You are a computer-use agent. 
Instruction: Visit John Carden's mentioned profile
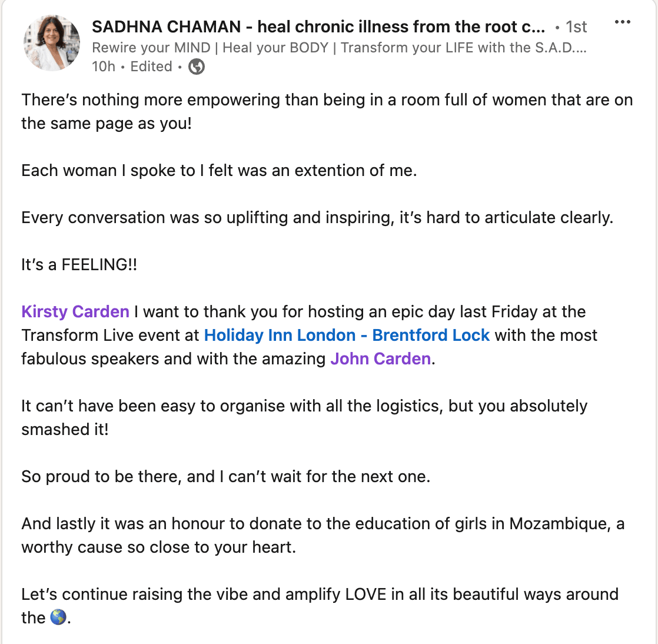[x=381, y=358]
